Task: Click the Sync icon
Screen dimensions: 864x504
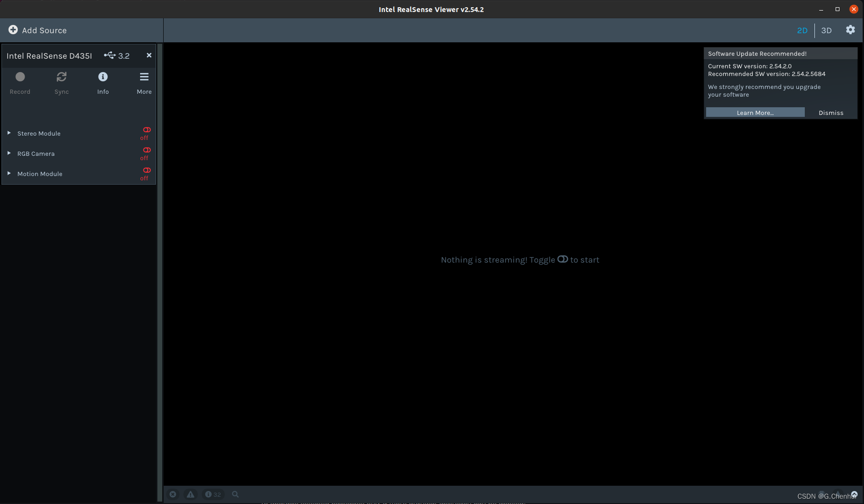Action: click(62, 77)
